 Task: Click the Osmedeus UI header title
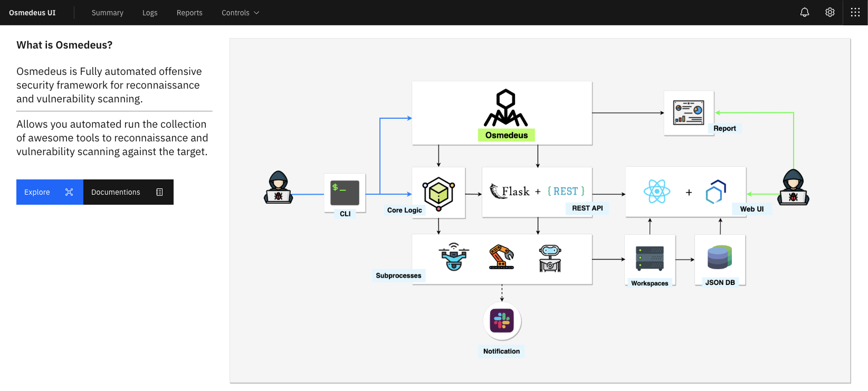point(32,13)
